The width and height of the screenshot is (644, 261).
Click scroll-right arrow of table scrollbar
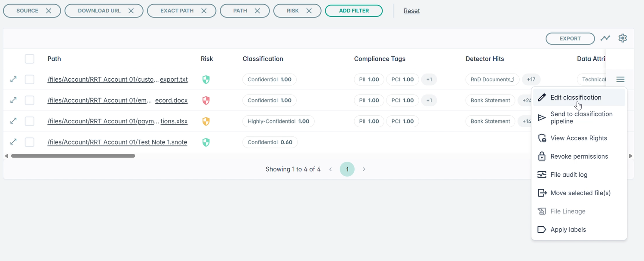[x=631, y=156]
